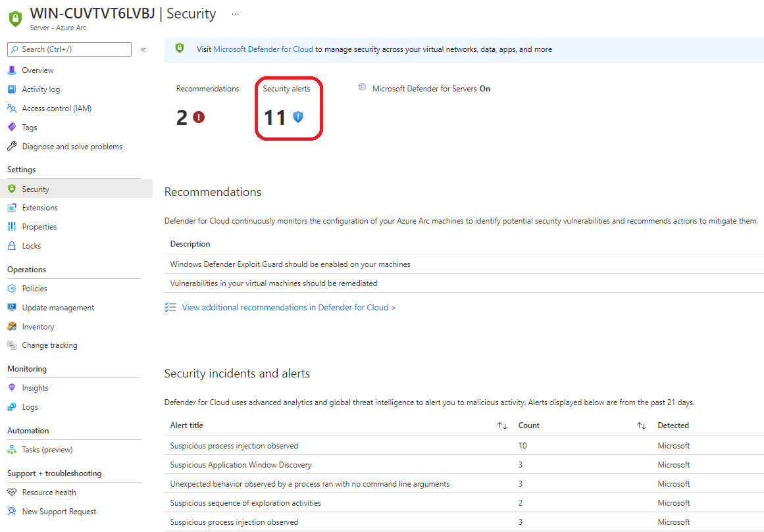Open the ellipsis more options menu
Viewport: 764px width, 532px height.
coord(236,14)
